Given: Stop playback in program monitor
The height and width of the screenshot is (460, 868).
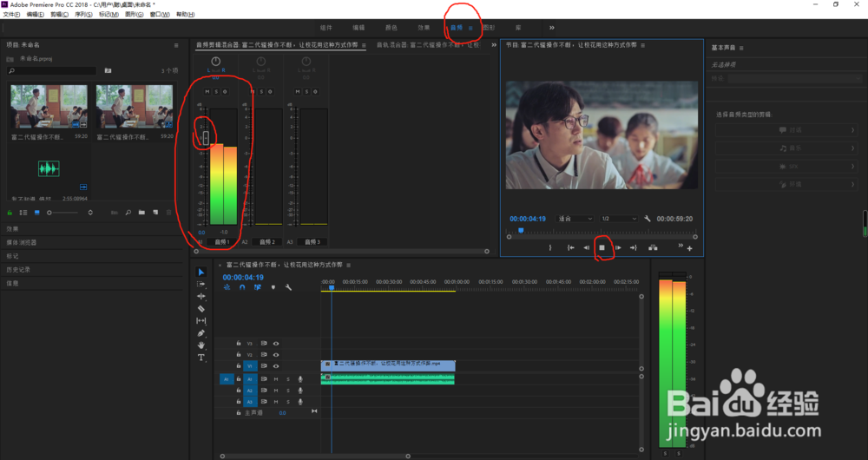Looking at the screenshot, I should tap(602, 247).
